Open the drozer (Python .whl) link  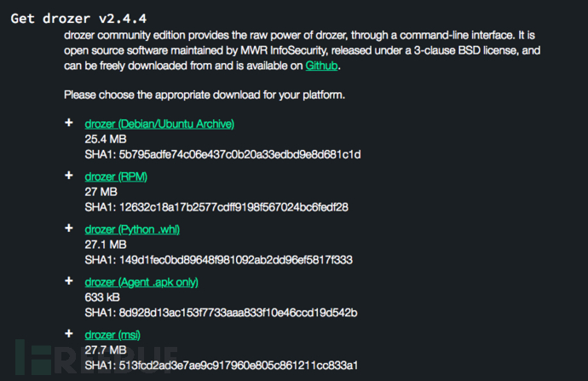click(132, 229)
